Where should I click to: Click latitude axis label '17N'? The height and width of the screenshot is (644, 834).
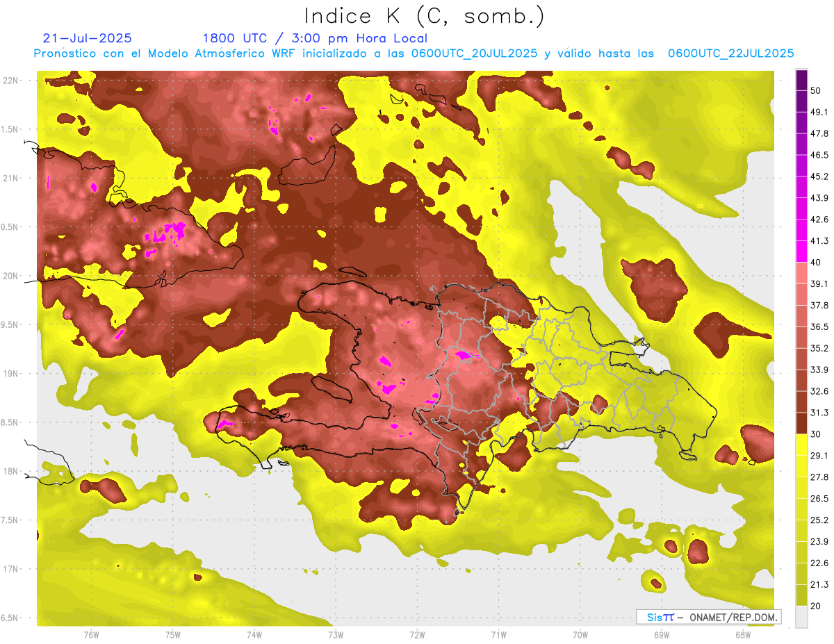pyautogui.click(x=10, y=570)
